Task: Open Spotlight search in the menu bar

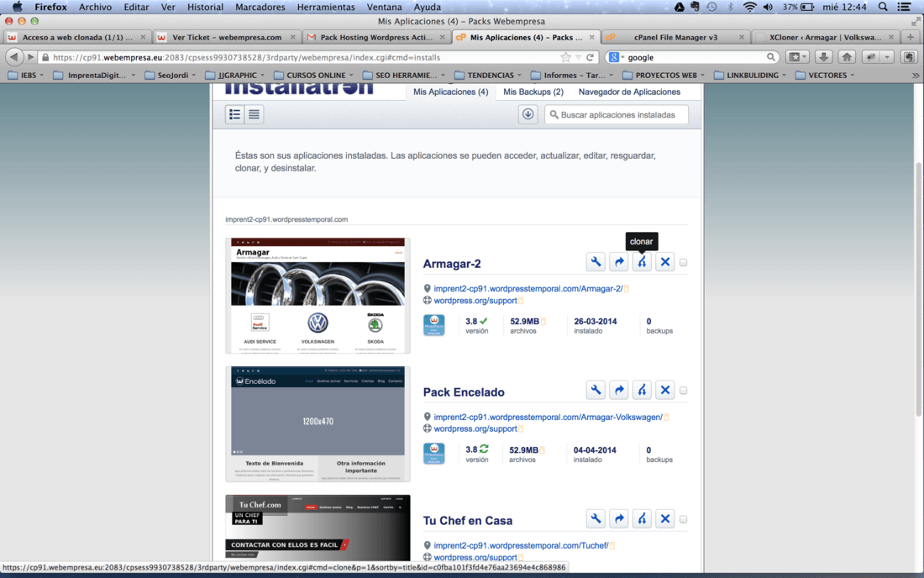Action: [883, 7]
